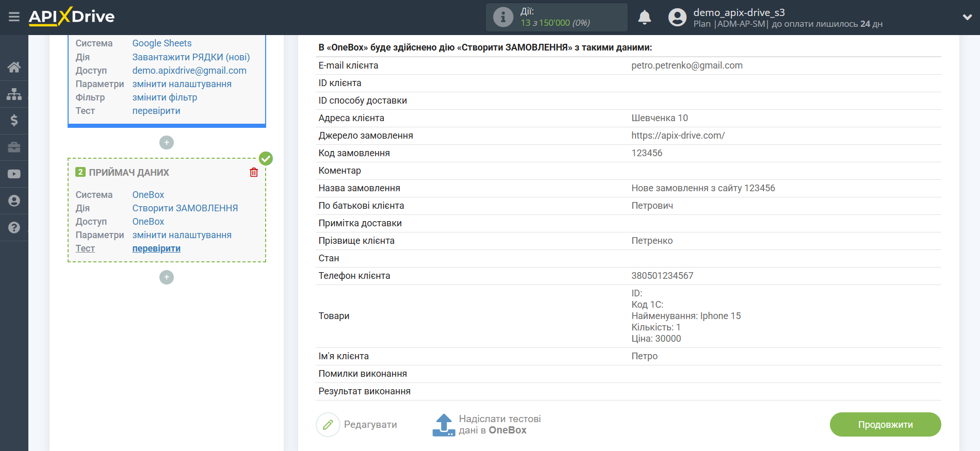Select Найменування: Iphone 15 text
Viewport: 980px width, 451px height.
[x=686, y=316]
